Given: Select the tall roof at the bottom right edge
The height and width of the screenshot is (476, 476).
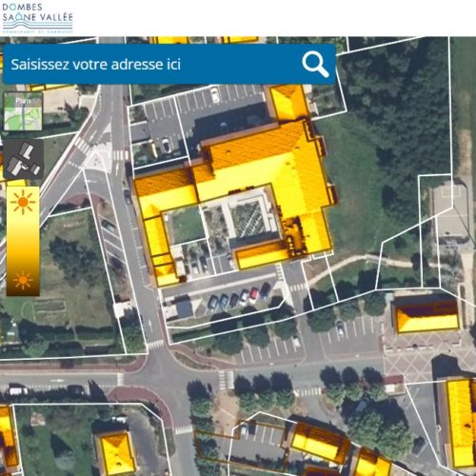Looking at the screenshot, I should (x=461, y=422).
